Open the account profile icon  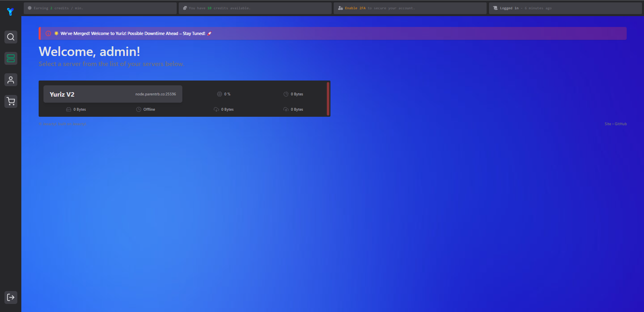tap(11, 80)
